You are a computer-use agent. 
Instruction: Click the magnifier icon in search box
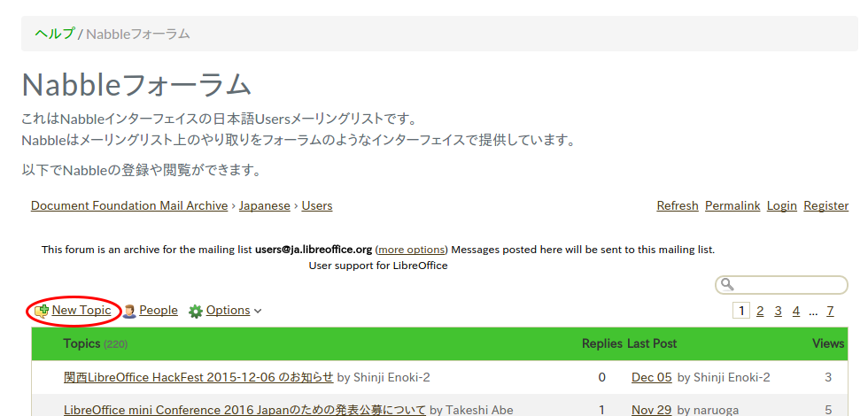[x=727, y=284]
